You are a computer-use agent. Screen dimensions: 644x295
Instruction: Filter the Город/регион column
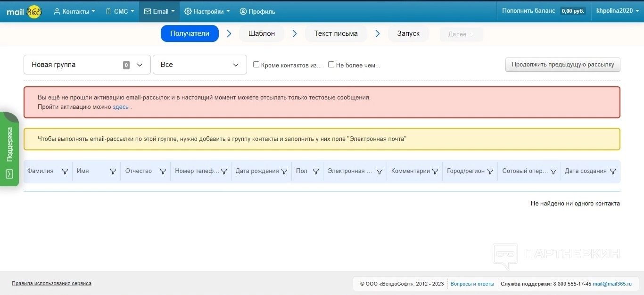[x=490, y=172]
